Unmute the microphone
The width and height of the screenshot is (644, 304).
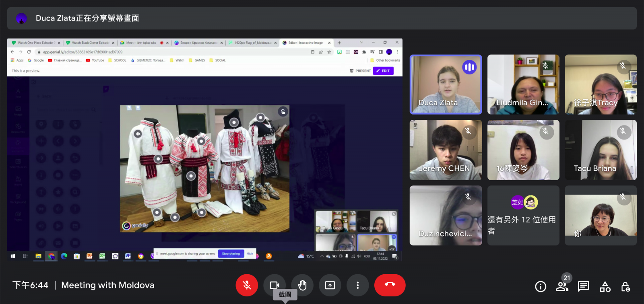pos(247,285)
